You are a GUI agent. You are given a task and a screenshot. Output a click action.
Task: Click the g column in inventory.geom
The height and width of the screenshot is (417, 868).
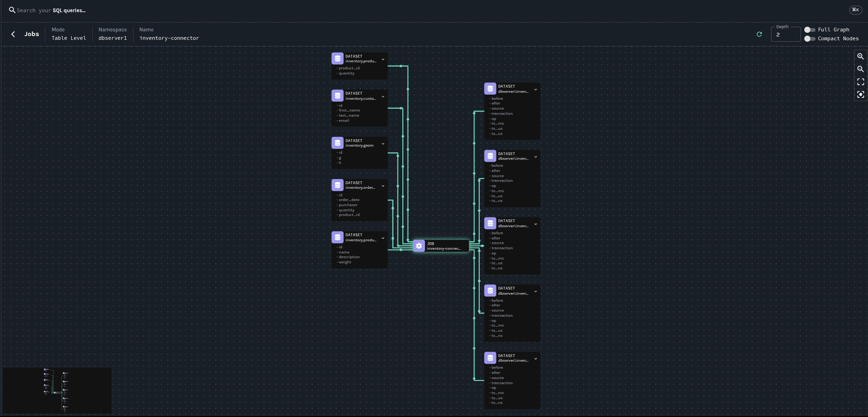339,158
